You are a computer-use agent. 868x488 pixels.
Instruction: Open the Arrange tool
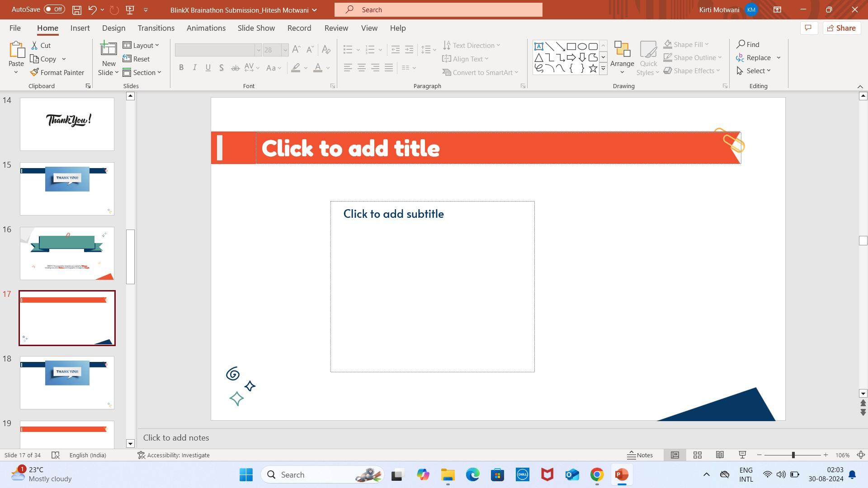tap(622, 58)
